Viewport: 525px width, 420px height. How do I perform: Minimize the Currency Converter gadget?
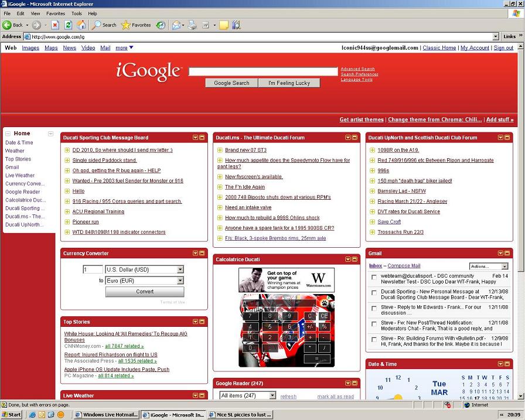(x=202, y=253)
